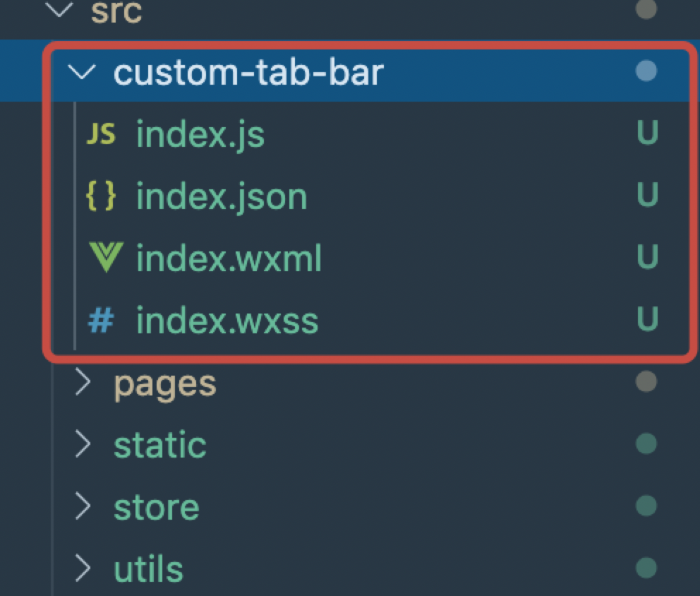Collapse the src folder chevron

click(59, 9)
